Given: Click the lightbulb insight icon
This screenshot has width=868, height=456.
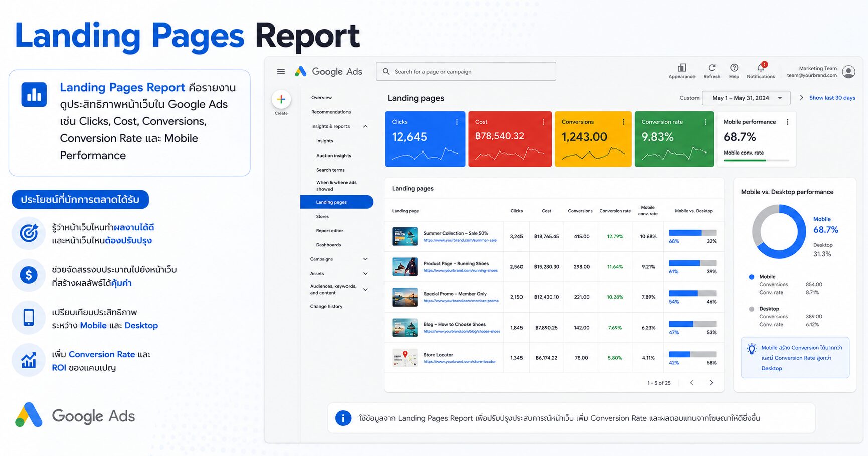Looking at the screenshot, I should point(751,349).
